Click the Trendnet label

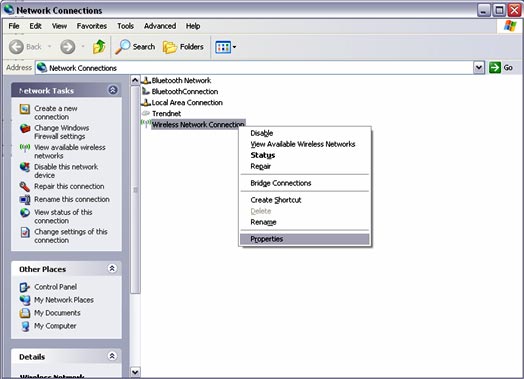[x=166, y=114]
